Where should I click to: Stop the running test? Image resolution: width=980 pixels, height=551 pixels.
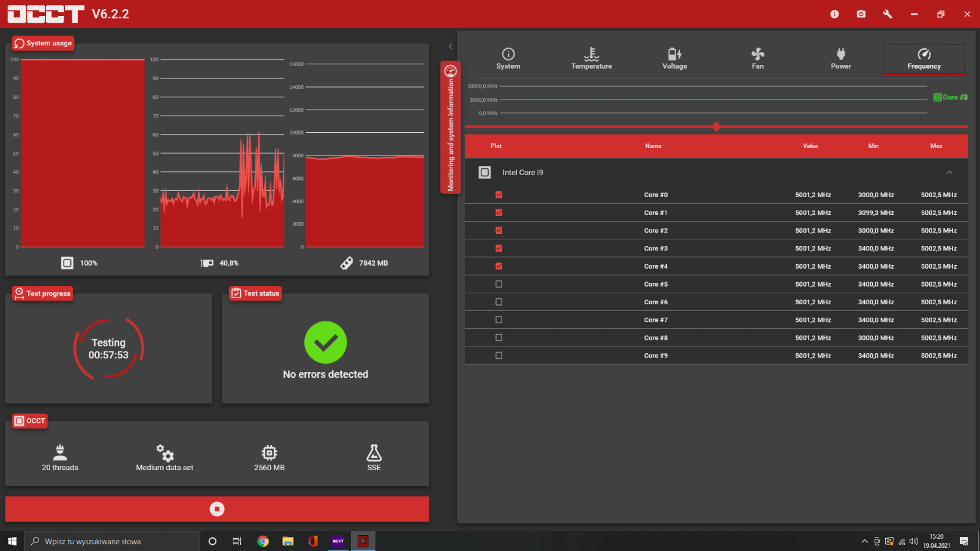click(217, 509)
